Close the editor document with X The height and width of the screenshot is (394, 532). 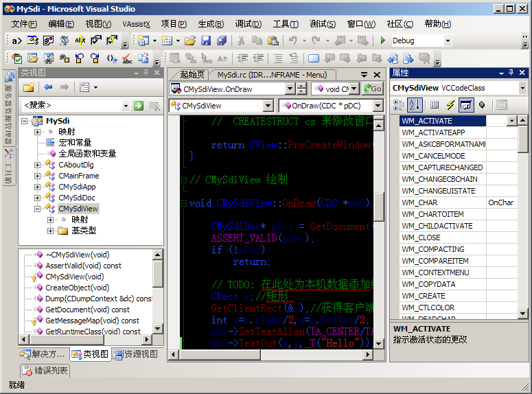click(x=377, y=75)
